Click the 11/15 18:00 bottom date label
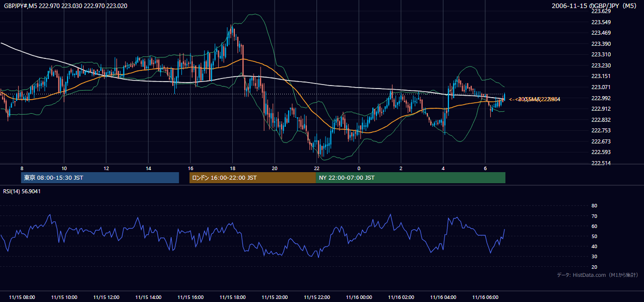The width and height of the screenshot is (644, 302). [232, 297]
